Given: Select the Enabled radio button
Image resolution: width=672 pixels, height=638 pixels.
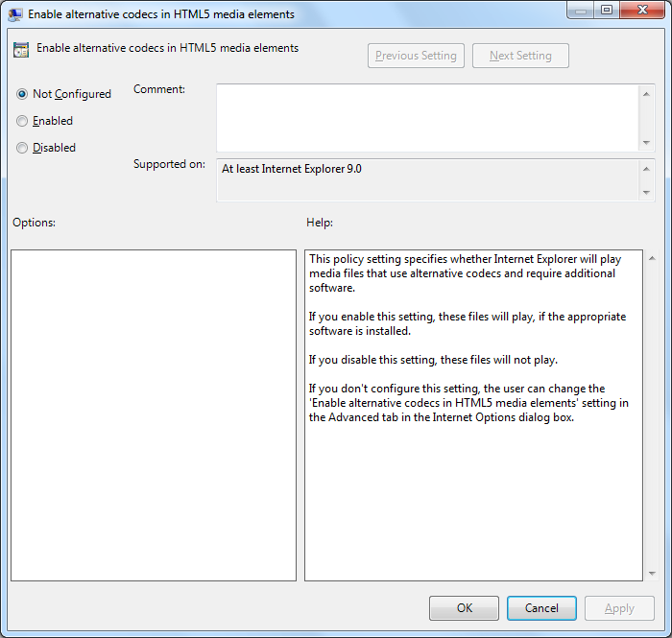Looking at the screenshot, I should coord(22,121).
